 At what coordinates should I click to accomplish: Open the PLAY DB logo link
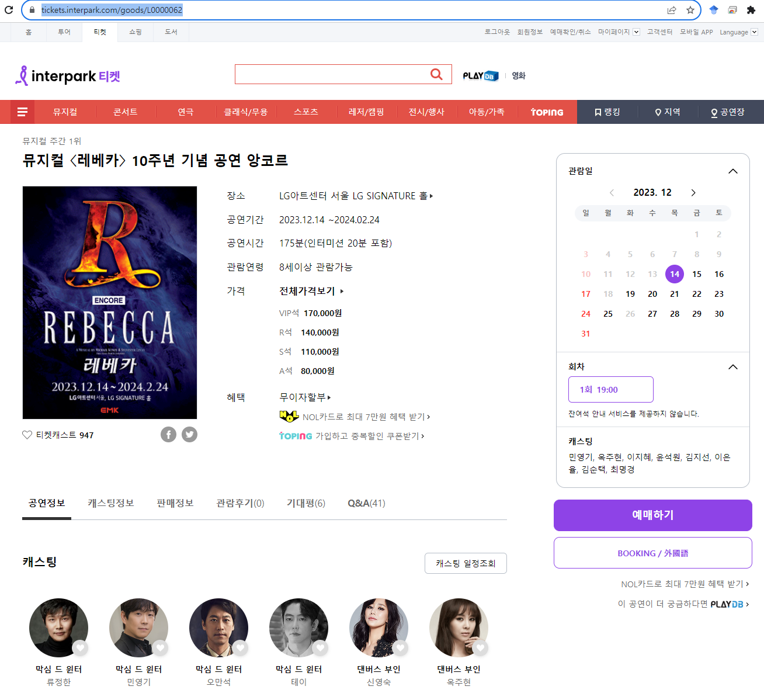click(x=480, y=75)
